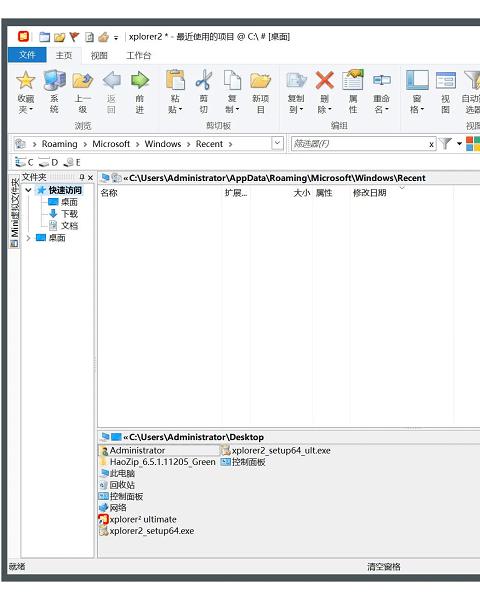
Task: Select Downloads (下载) under Quick access
Action: [69, 214]
